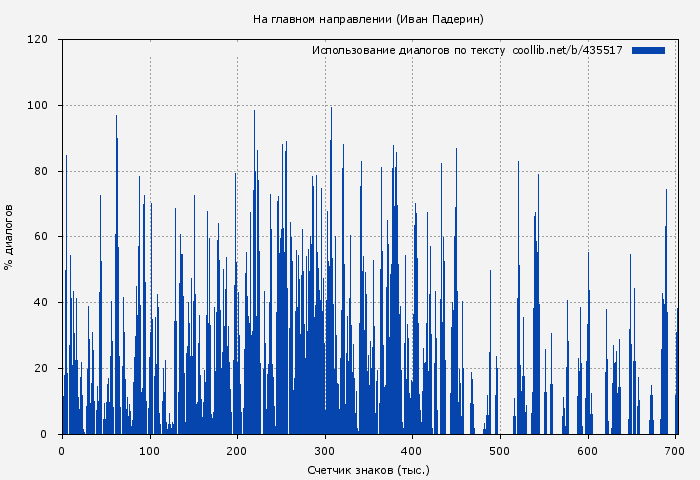Click the 400 tick label on horizontal axis
700x480 pixels.
pyautogui.click(x=413, y=451)
